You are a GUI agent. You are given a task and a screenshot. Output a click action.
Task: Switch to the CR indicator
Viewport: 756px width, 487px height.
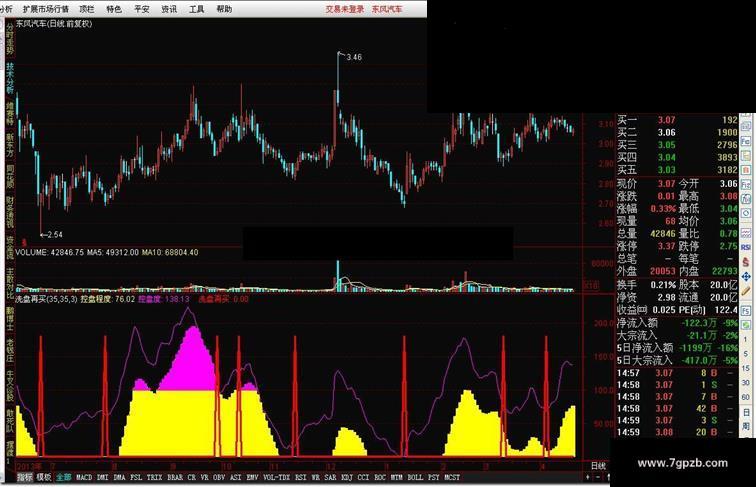[x=191, y=477]
